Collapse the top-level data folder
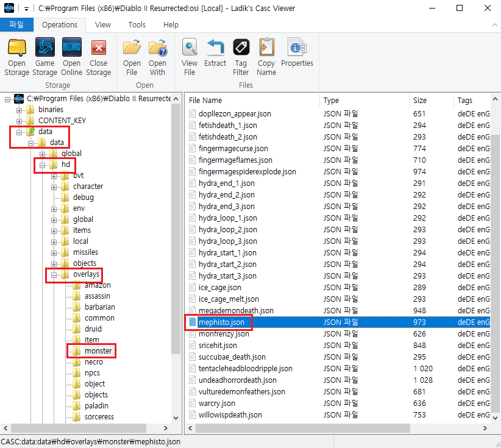Image resolution: width=501 pixels, height=448 pixels. coord(19,132)
